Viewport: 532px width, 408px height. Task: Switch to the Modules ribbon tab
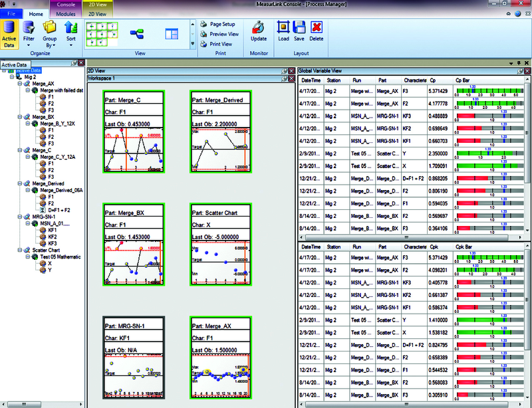tap(66, 13)
